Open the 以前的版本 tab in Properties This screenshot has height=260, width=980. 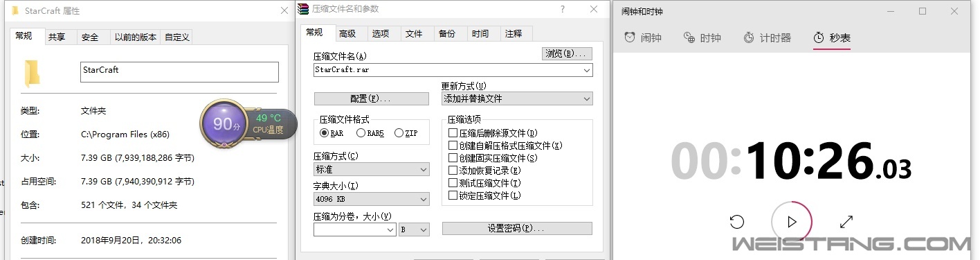(136, 37)
